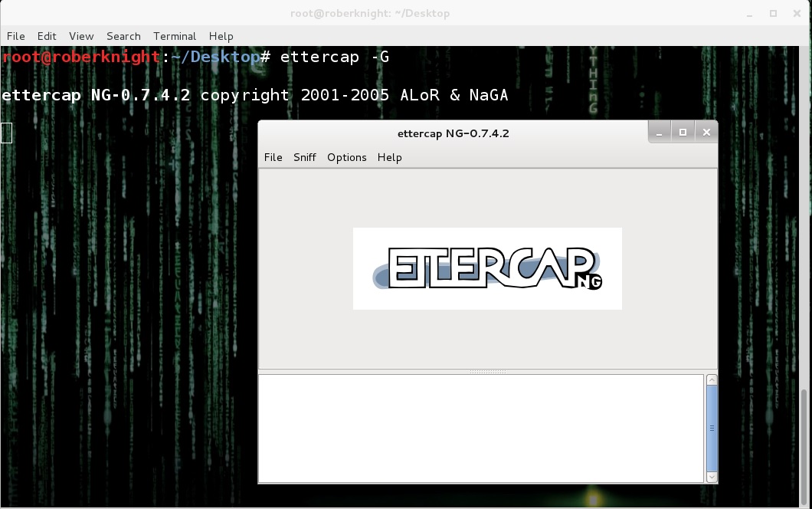Click the ettercap log scrollbar thumb
Viewport: 812px width, 509px height.
[x=712, y=429]
